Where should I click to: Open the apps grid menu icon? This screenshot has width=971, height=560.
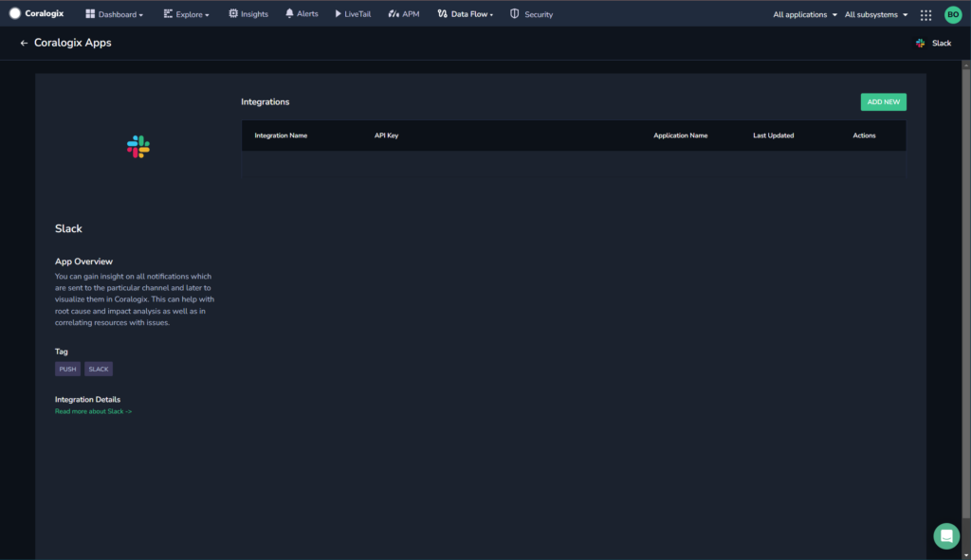click(925, 15)
